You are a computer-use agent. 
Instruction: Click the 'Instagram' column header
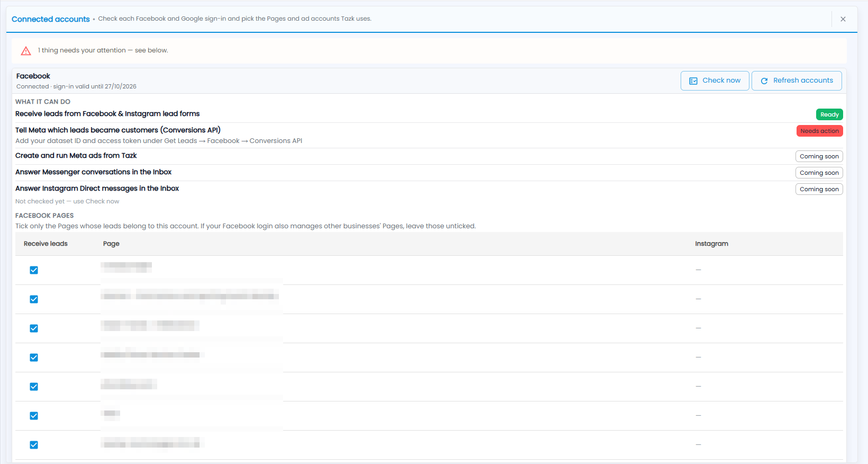tap(711, 244)
